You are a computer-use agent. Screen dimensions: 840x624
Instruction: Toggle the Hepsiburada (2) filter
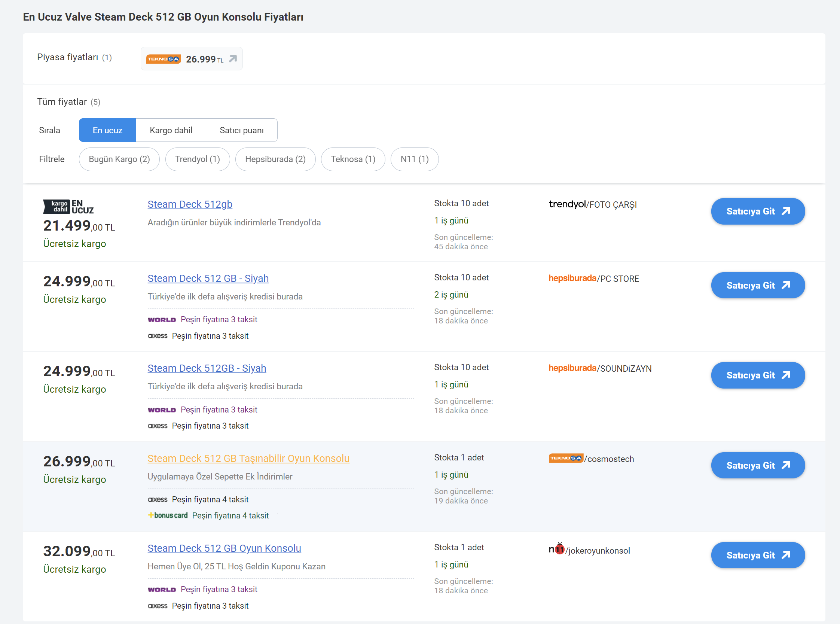click(275, 159)
